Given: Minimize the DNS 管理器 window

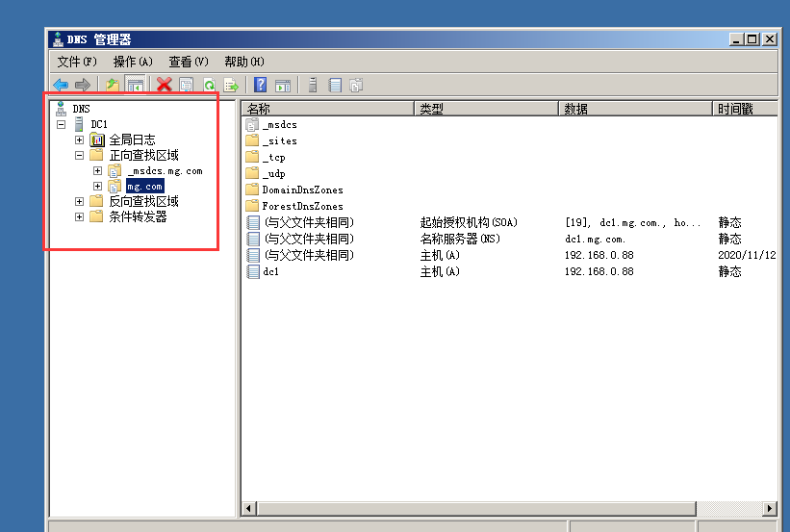Looking at the screenshot, I should (x=736, y=39).
